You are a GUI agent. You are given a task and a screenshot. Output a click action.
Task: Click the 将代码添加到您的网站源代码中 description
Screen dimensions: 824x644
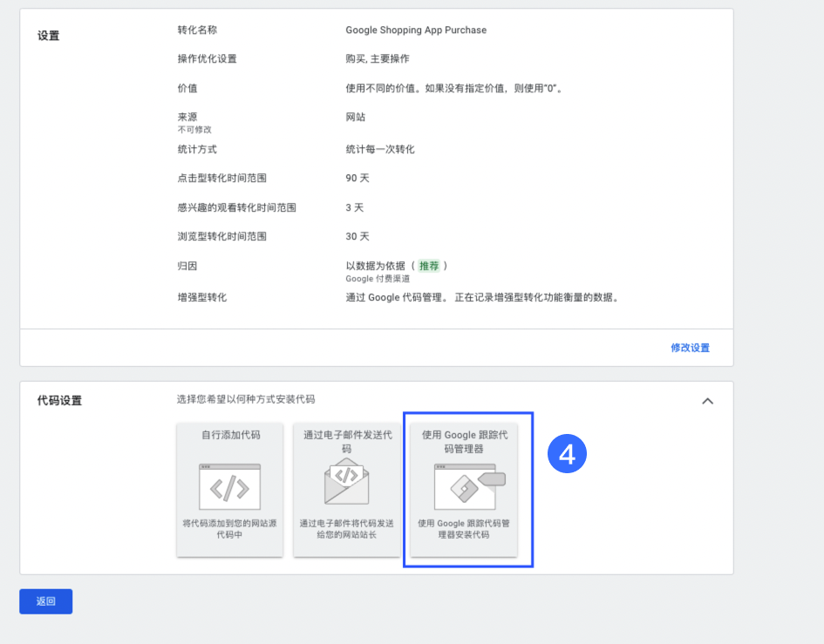click(x=229, y=529)
